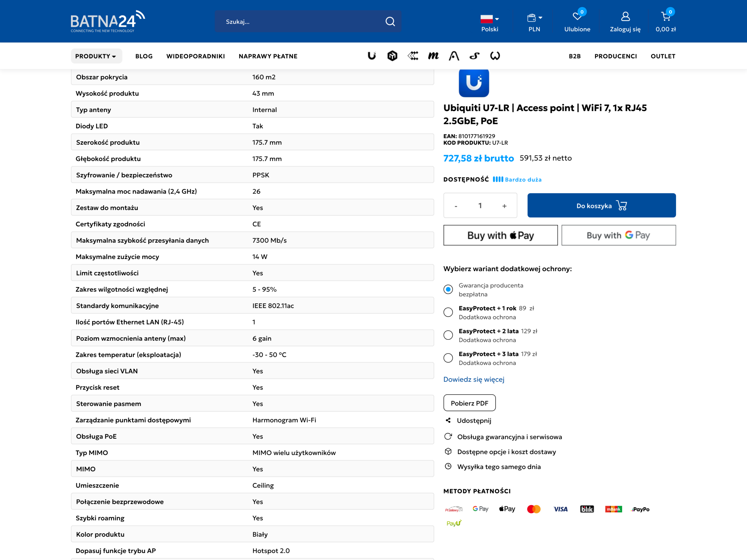
Task: Open the A-shaped brand icon
Action: pos(454,56)
